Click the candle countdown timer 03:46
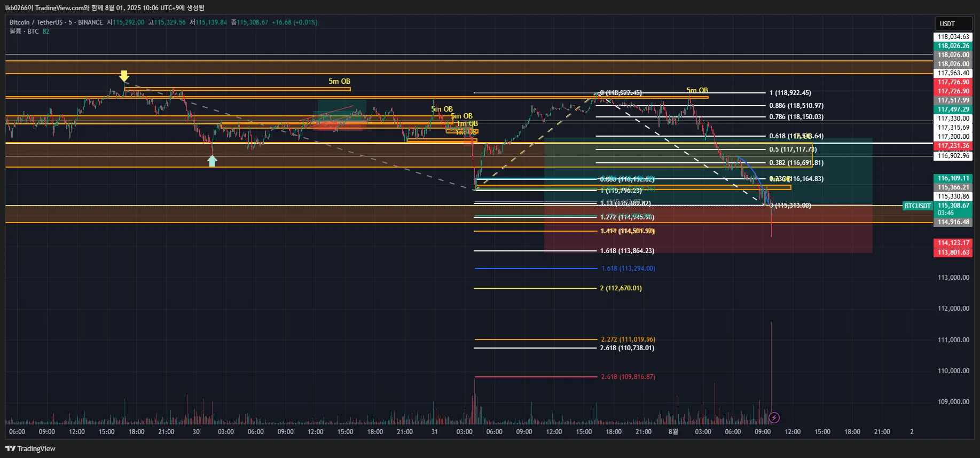 [x=945, y=213]
